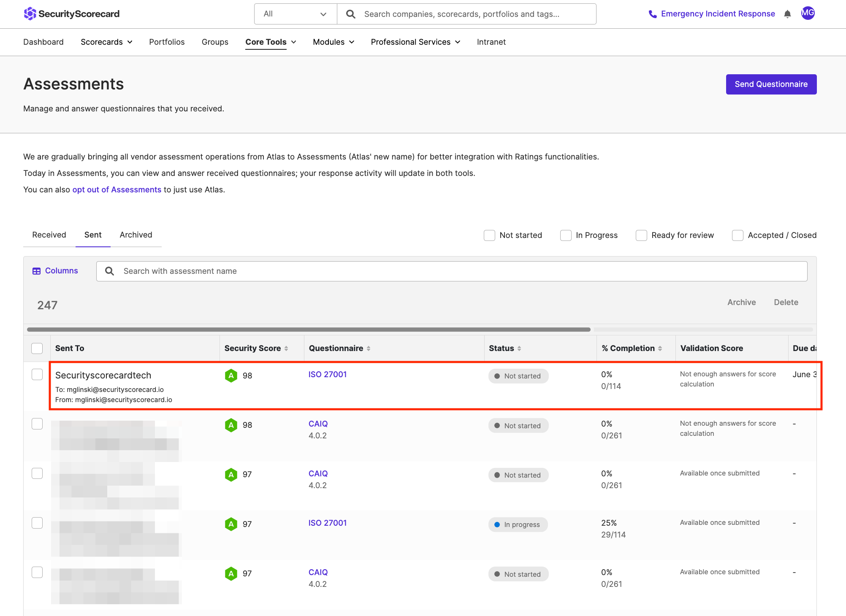Click the Send Questionnaire button
846x616 pixels.
[x=771, y=84]
